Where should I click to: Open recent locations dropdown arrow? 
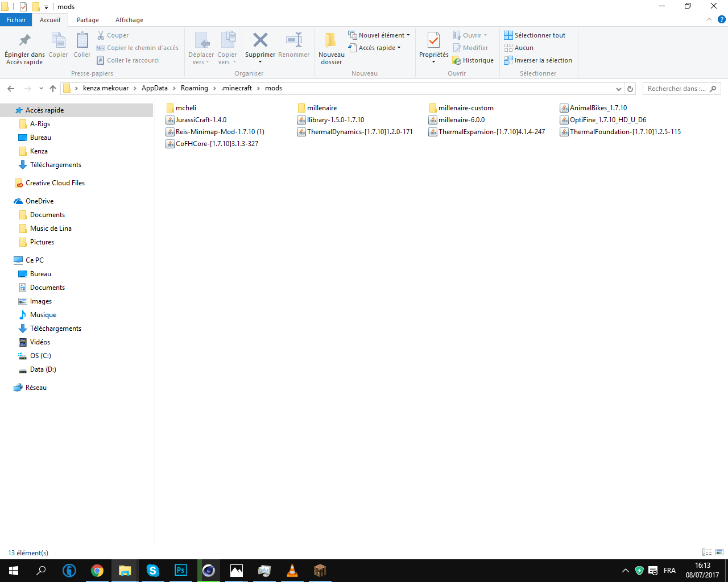pyautogui.click(x=41, y=89)
